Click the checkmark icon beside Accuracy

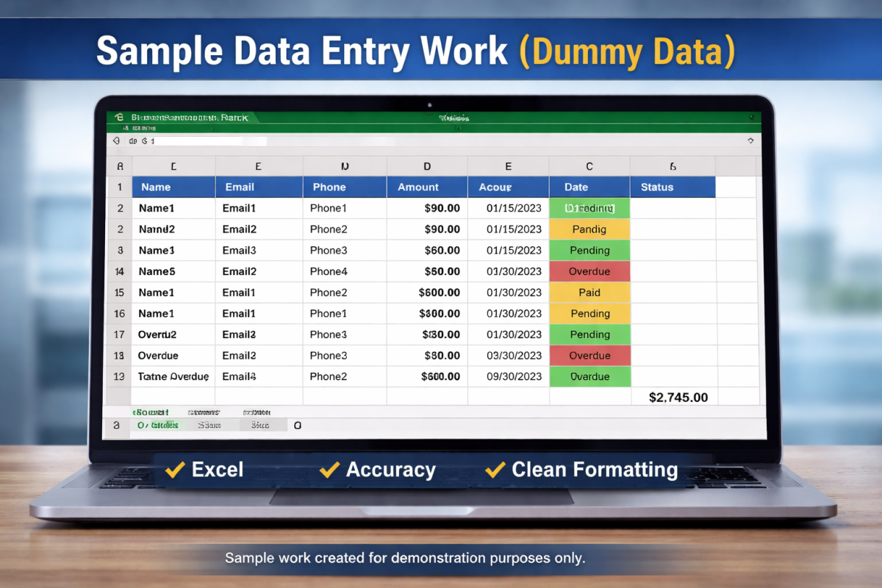click(329, 470)
